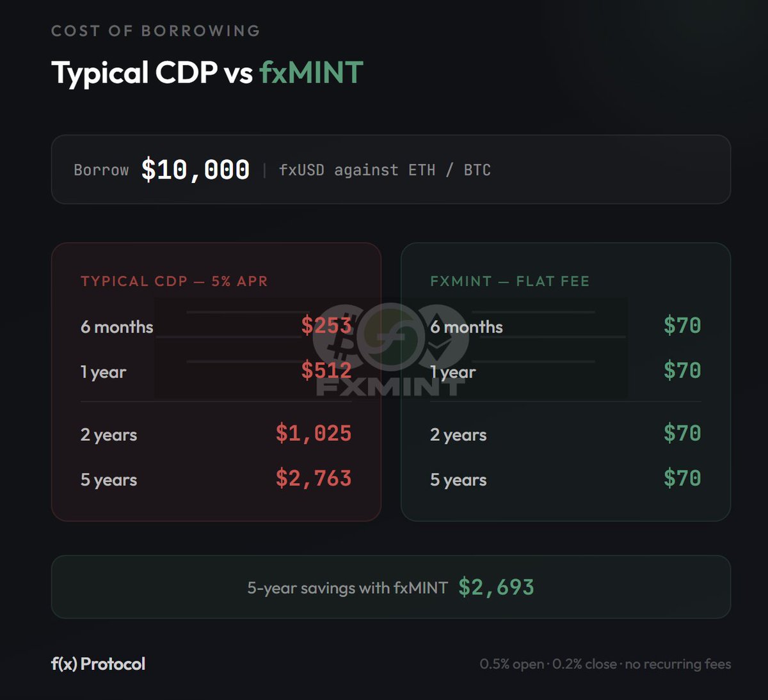Click the 5-year savings with fxMINT label
This screenshot has width=768, height=700.
pyautogui.click(x=348, y=588)
